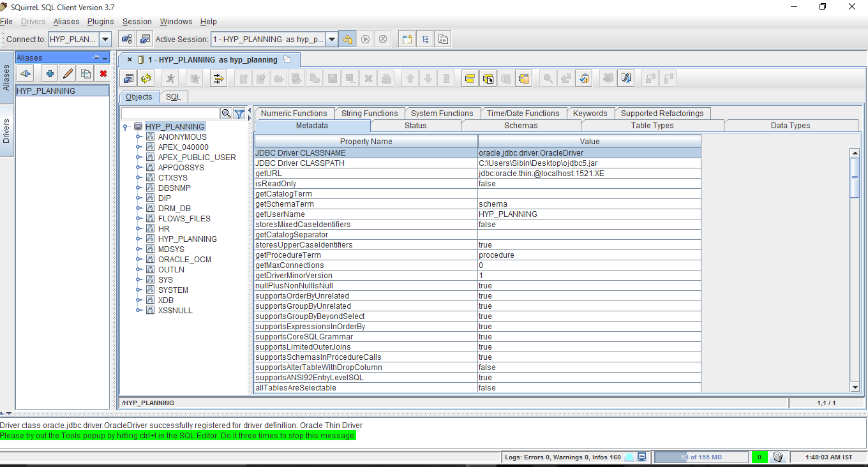Select the HYP_PLANNING schema in the tree
The image size is (868, 467).
187,239
